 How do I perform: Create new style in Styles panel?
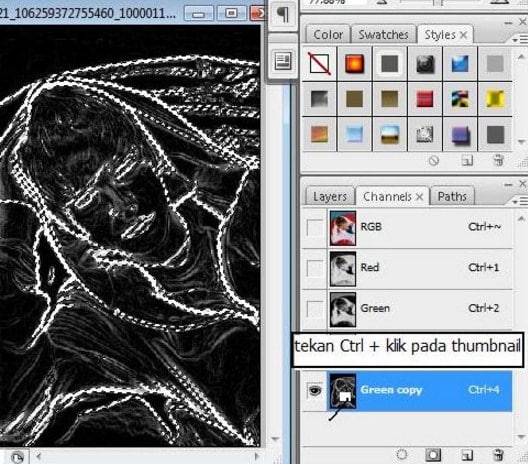point(467,161)
